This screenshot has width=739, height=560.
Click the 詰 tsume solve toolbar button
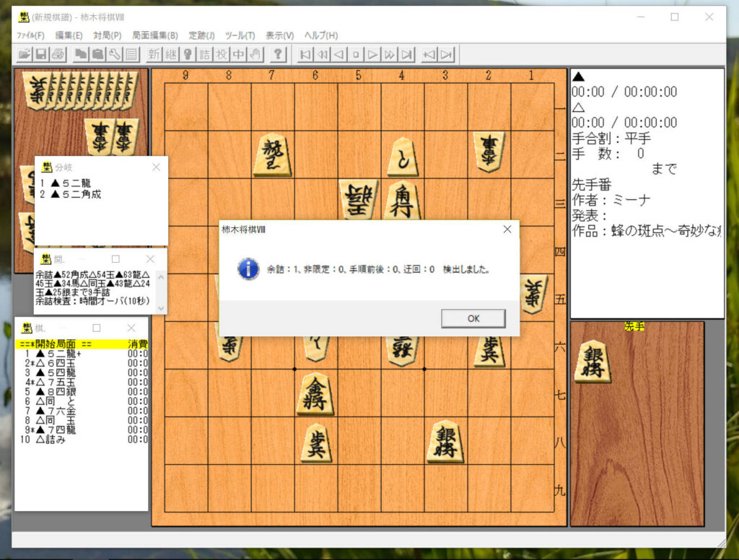coord(205,54)
